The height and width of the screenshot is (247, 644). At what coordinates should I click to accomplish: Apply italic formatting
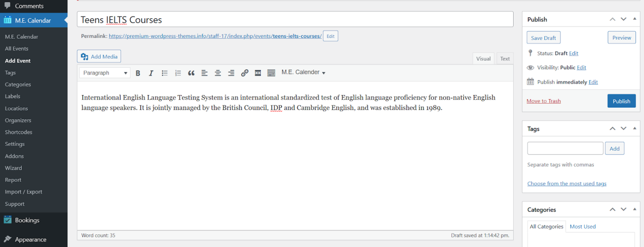151,73
